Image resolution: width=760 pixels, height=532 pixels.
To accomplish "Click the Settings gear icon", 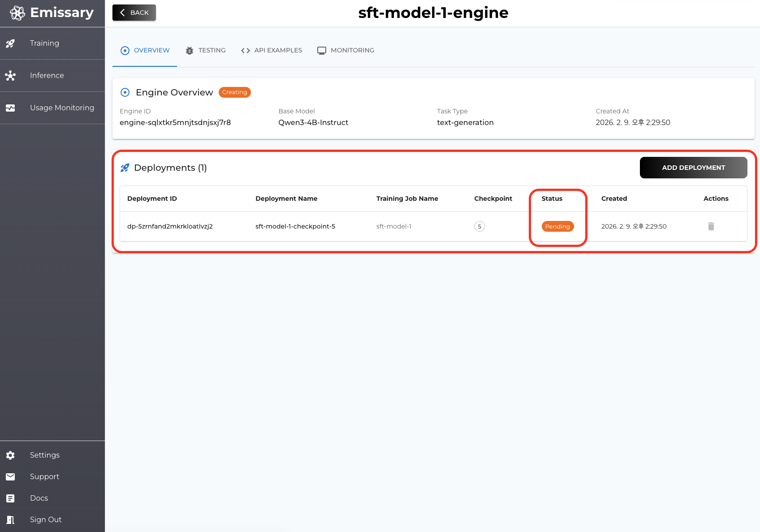I will tap(10, 455).
